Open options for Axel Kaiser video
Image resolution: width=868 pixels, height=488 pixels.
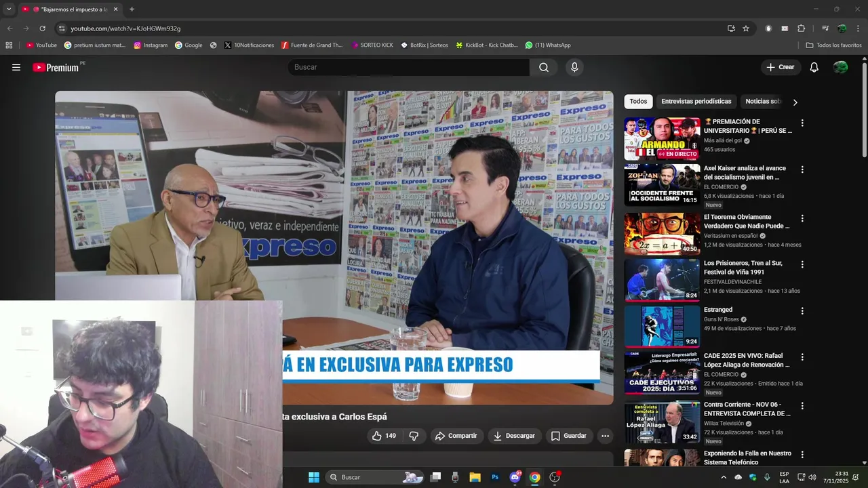[802, 169]
